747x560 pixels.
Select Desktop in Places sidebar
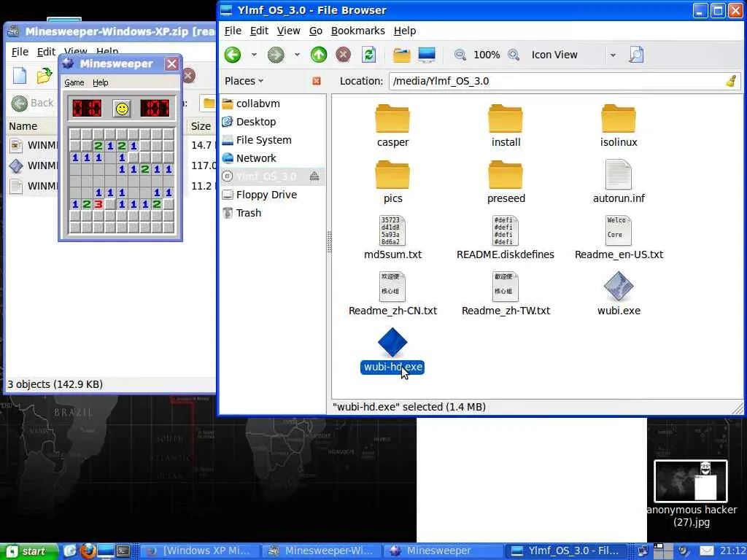pos(256,122)
